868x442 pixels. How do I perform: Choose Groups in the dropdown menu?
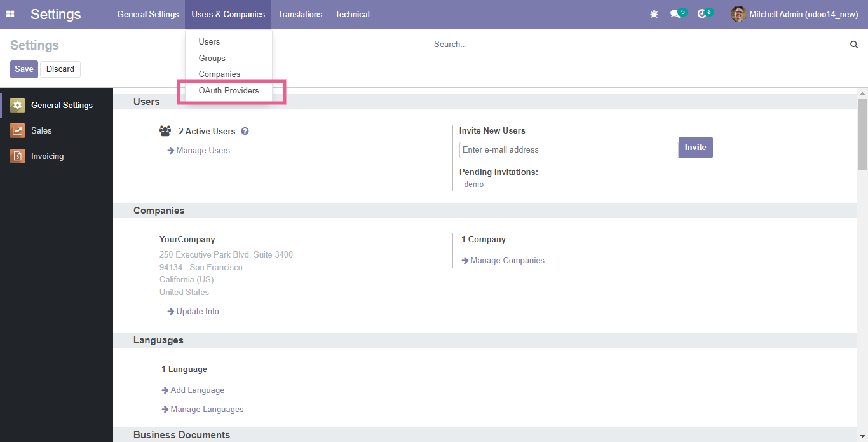point(212,59)
